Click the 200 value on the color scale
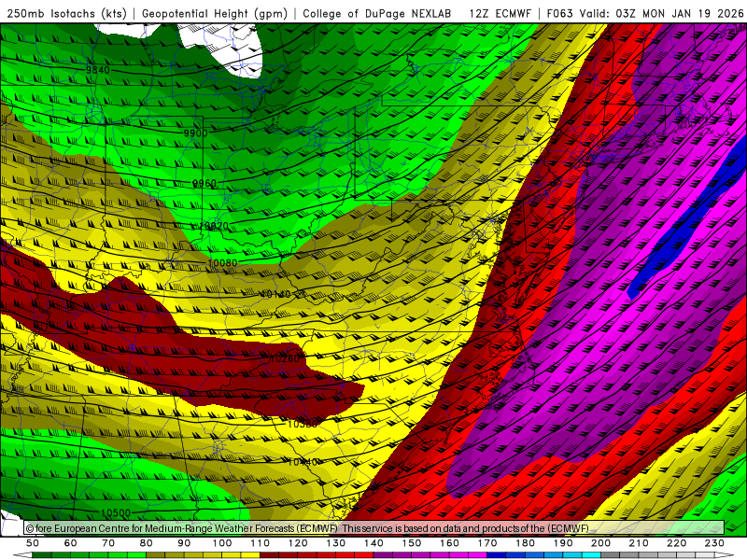 pyautogui.click(x=601, y=543)
